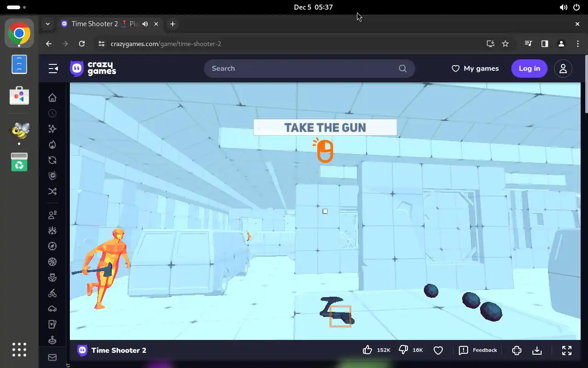Viewport: 588px width, 368px height.
Task: Open My games
Action: [x=475, y=69]
